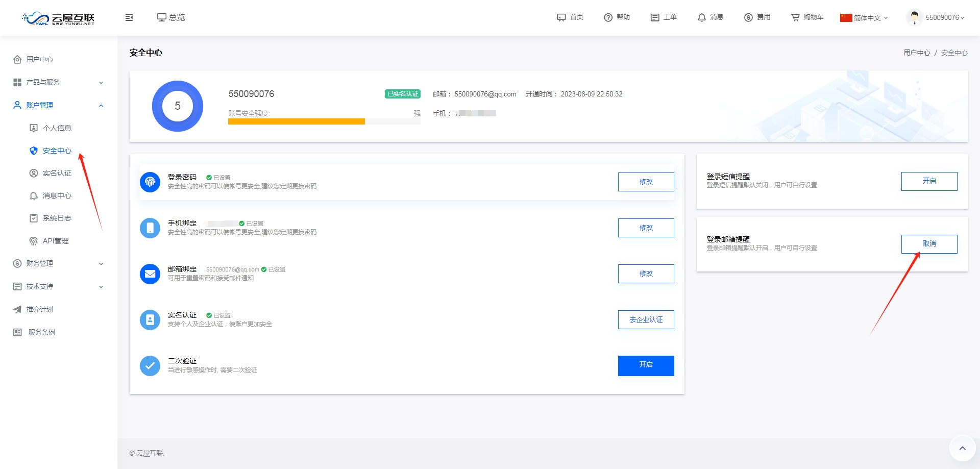Viewport: 980px width, 469px height.
Task: Click the billing coin icon in header
Action: pyautogui.click(x=748, y=17)
